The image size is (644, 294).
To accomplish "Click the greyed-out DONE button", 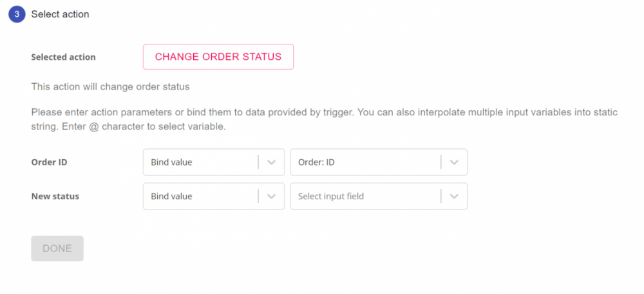I will 57,248.
